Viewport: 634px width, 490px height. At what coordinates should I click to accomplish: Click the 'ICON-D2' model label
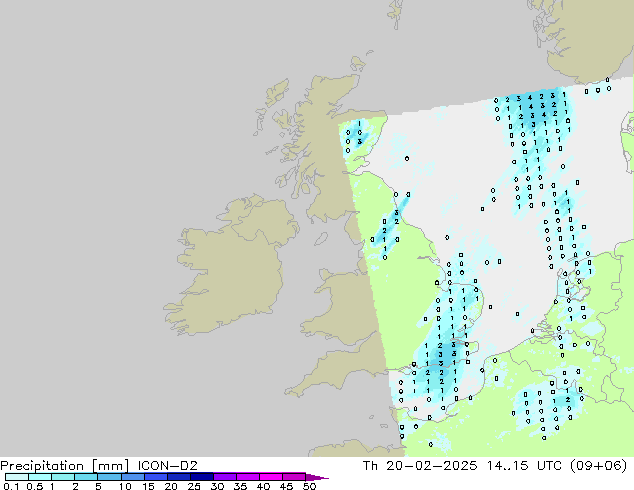[x=167, y=466]
